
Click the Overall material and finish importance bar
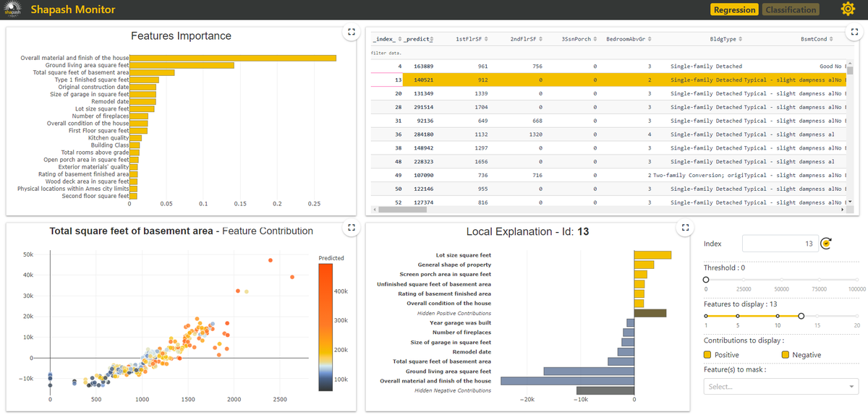[233, 58]
